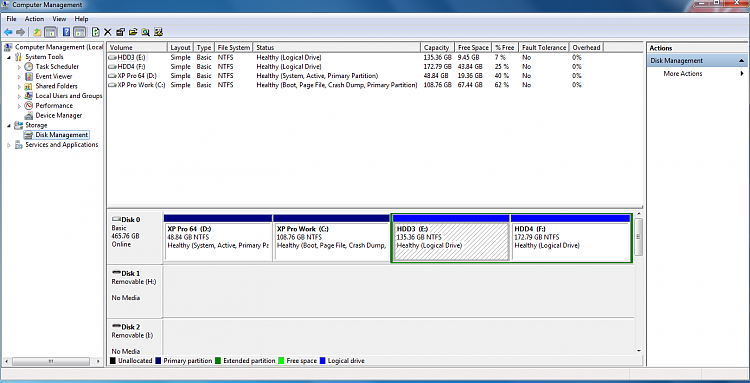Click the blue Back arrow in toolbar
Screen dimensions: 750x383
click(8, 33)
